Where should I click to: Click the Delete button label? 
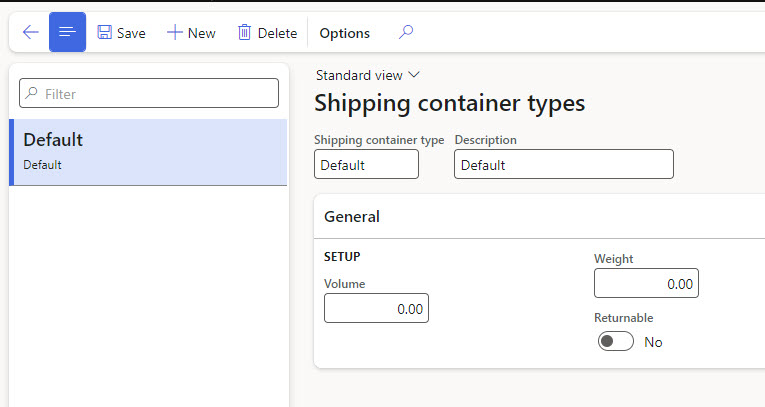click(277, 33)
